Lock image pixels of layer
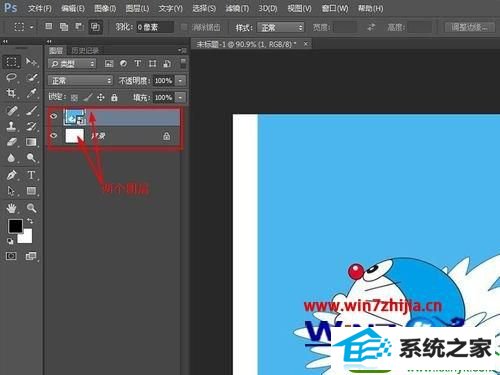Viewport: 500px width, 375px height. tap(87, 97)
